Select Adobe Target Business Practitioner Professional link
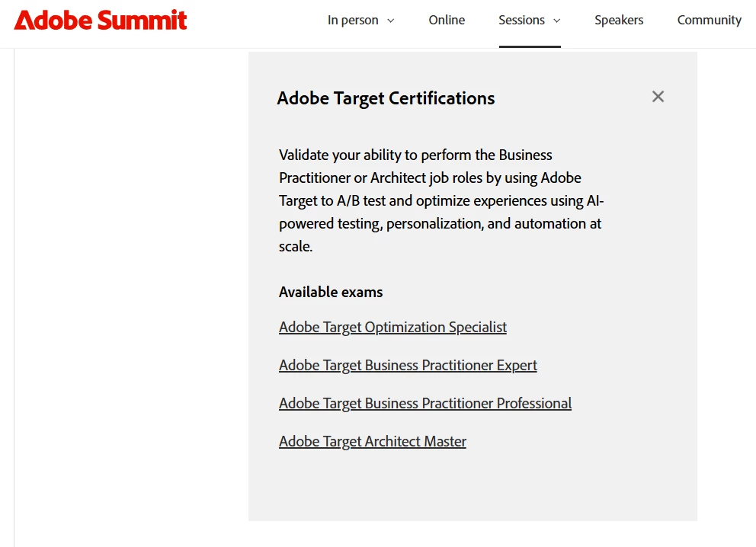The image size is (756, 547). 425,403
